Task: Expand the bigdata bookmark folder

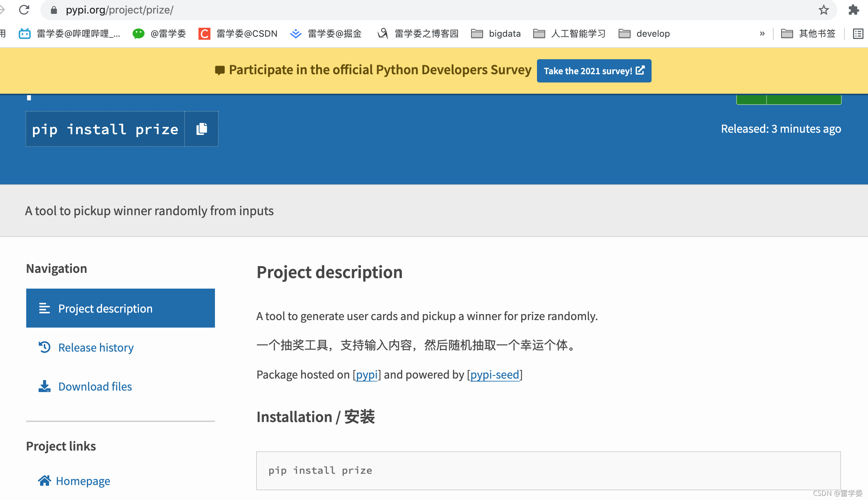Action: click(496, 34)
